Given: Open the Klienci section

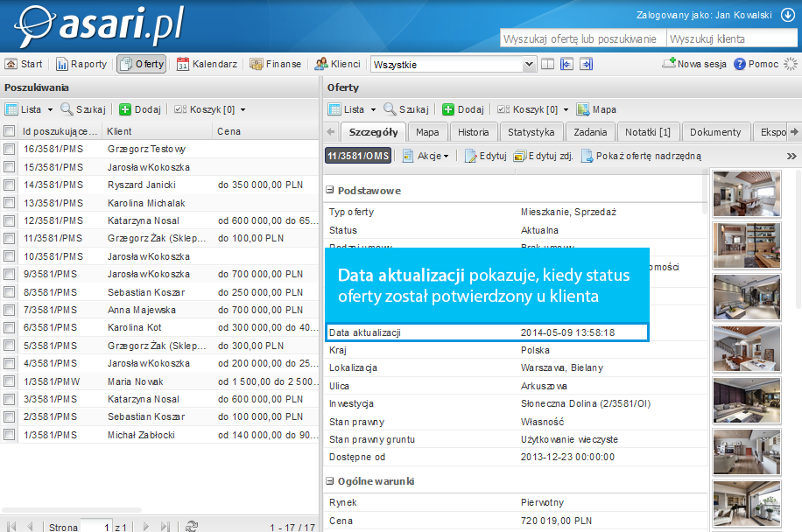Looking at the screenshot, I should click(338, 65).
